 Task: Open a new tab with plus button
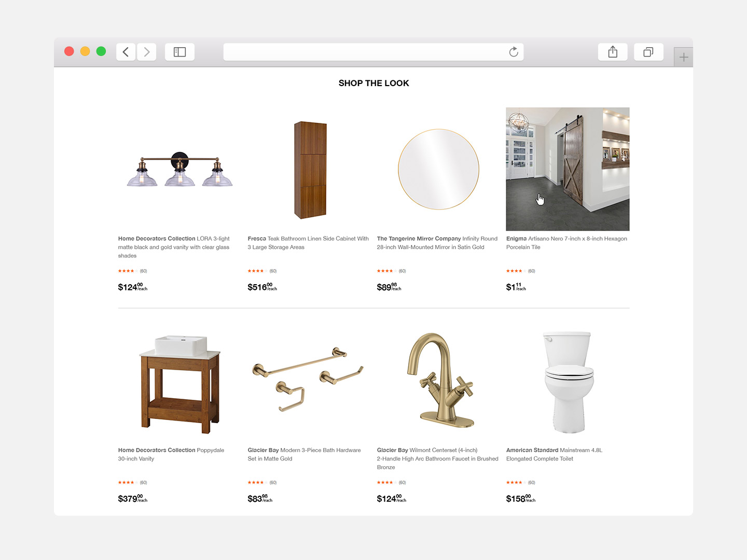(x=683, y=57)
